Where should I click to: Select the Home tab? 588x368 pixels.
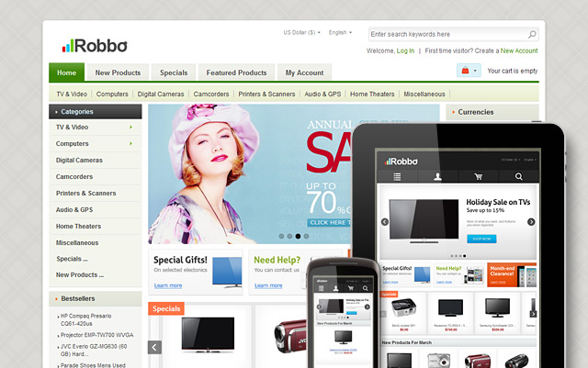(66, 72)
